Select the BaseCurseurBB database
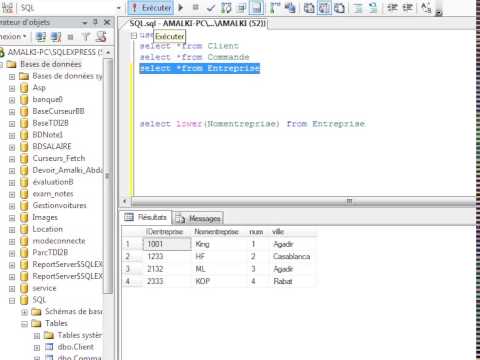 [x=58, y=111]
